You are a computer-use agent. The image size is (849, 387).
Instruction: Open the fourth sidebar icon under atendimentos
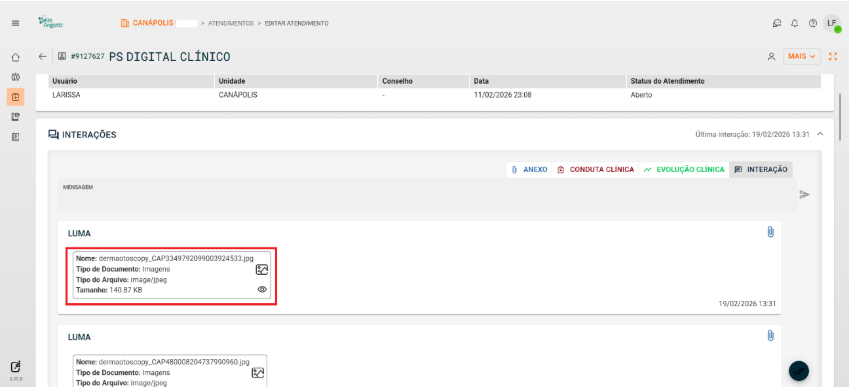pyautogui.click(x=15, y=117)
